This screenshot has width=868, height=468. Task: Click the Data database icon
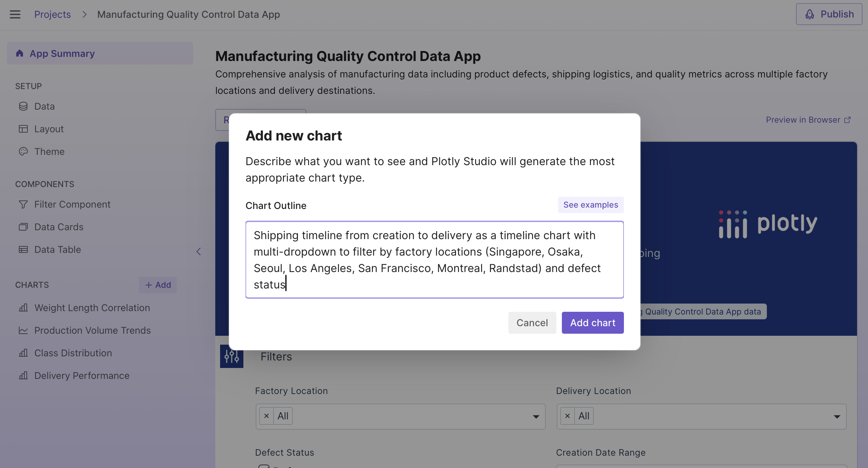coord(23,106)
